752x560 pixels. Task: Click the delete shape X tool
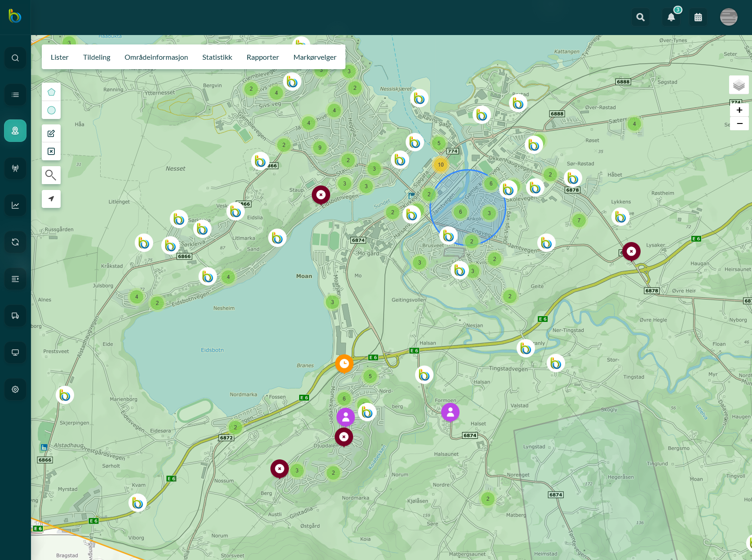point(51,151)
